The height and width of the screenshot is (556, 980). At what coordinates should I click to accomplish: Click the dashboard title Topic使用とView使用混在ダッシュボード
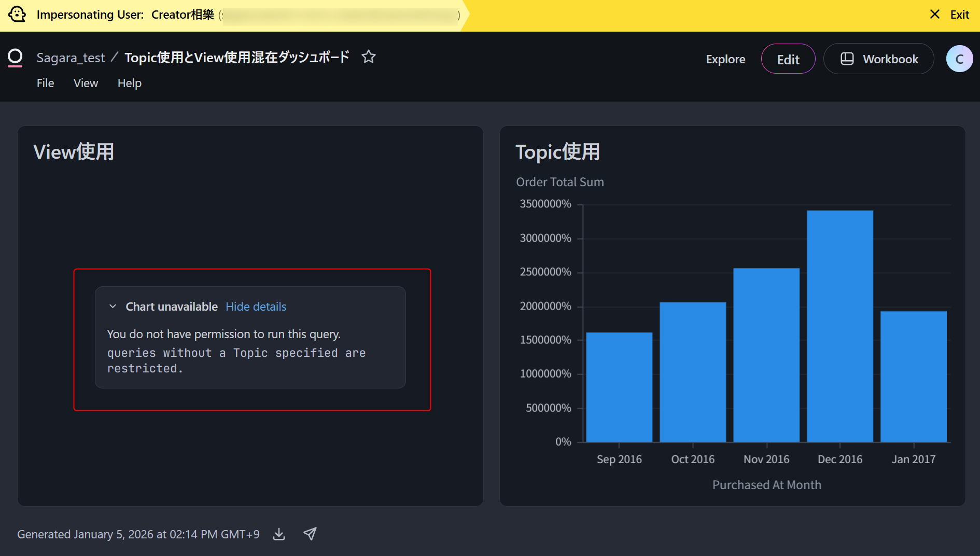tap(237, 57)
